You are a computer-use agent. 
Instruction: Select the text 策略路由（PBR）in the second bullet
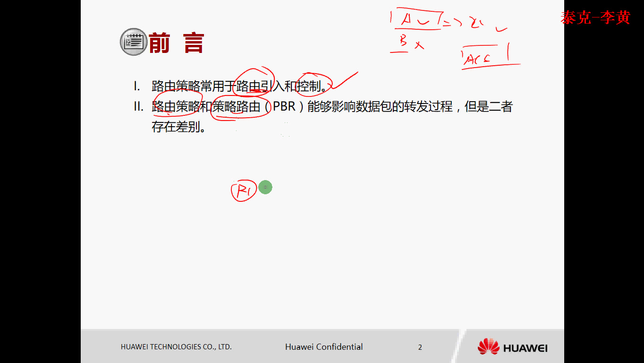259,107
